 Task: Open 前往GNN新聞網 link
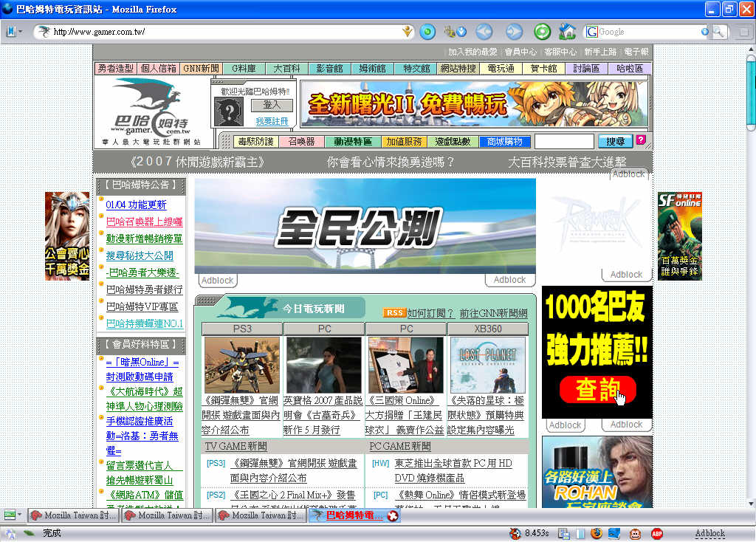(x=493, y=313)
